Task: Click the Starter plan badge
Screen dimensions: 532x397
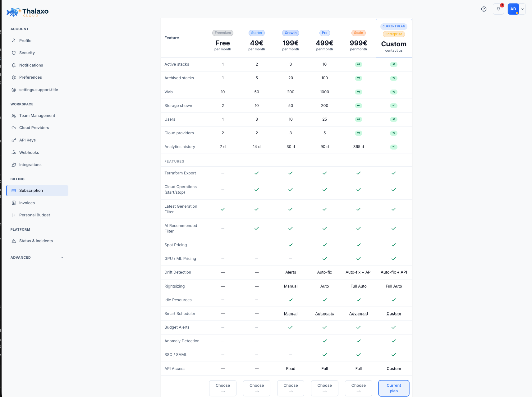Action: pos(257,33)
